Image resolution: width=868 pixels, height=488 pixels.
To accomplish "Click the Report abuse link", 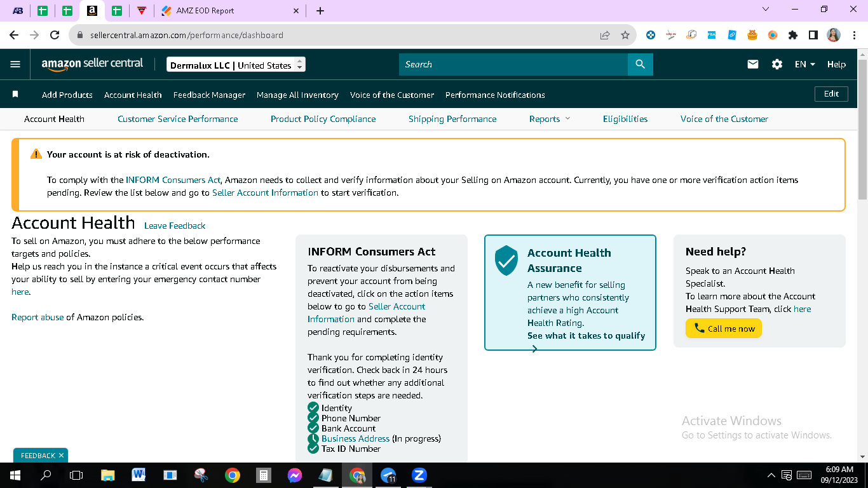I will pos(37,317).
